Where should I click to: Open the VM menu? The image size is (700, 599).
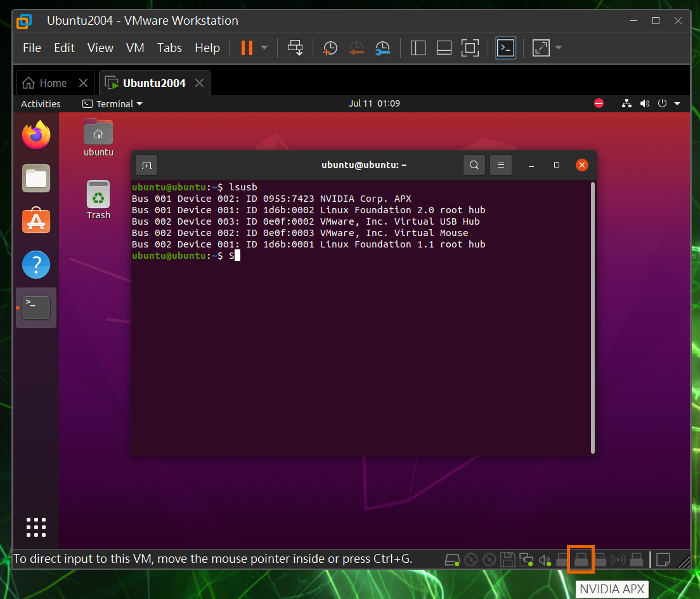[x=135, y=48]
